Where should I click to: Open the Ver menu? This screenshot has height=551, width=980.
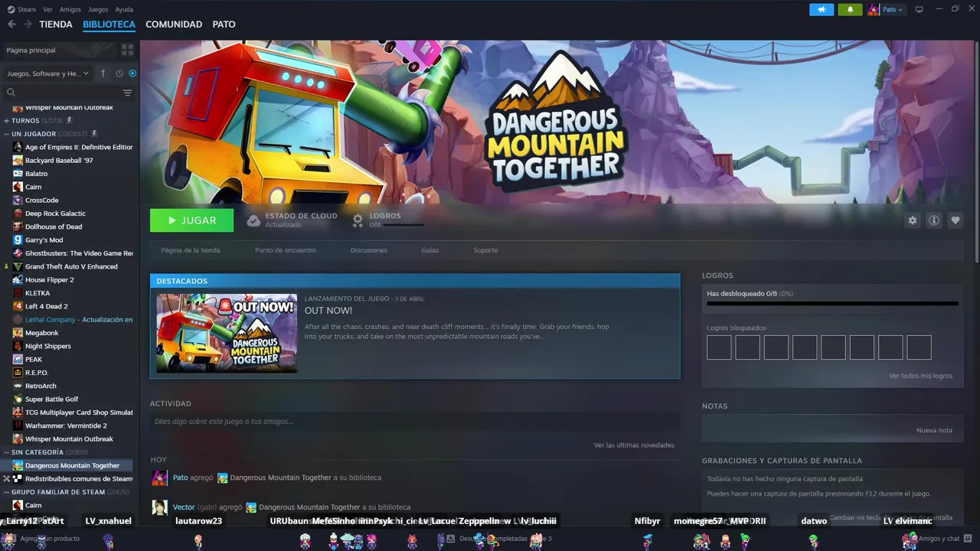47,9
